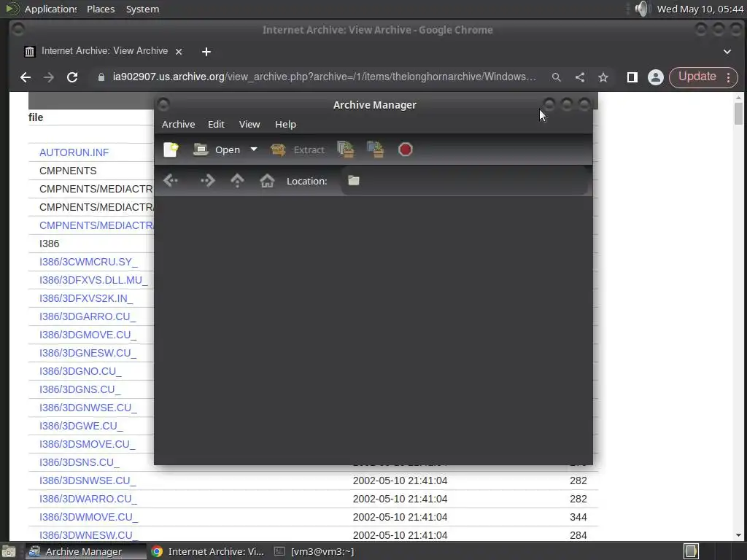Click the Chrome address bar URL
747x560 pixels.
pyautogui.click(x=324, y=77)
